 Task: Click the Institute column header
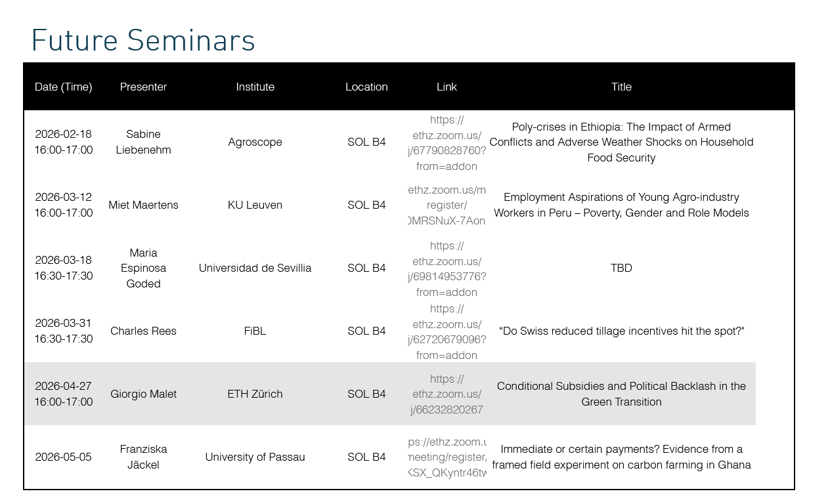[255, 87]
